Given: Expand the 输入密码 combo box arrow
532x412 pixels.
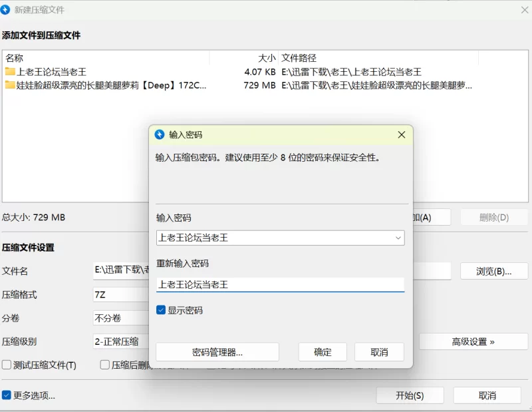Looking at the screenshot, I should [x=398, y=238].
